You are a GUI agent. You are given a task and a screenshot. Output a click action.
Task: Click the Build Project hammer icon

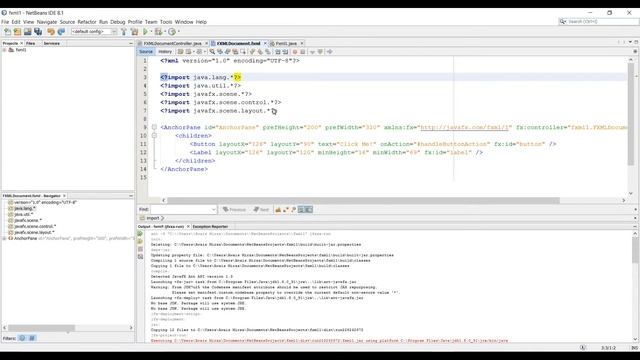pos(124,31)
